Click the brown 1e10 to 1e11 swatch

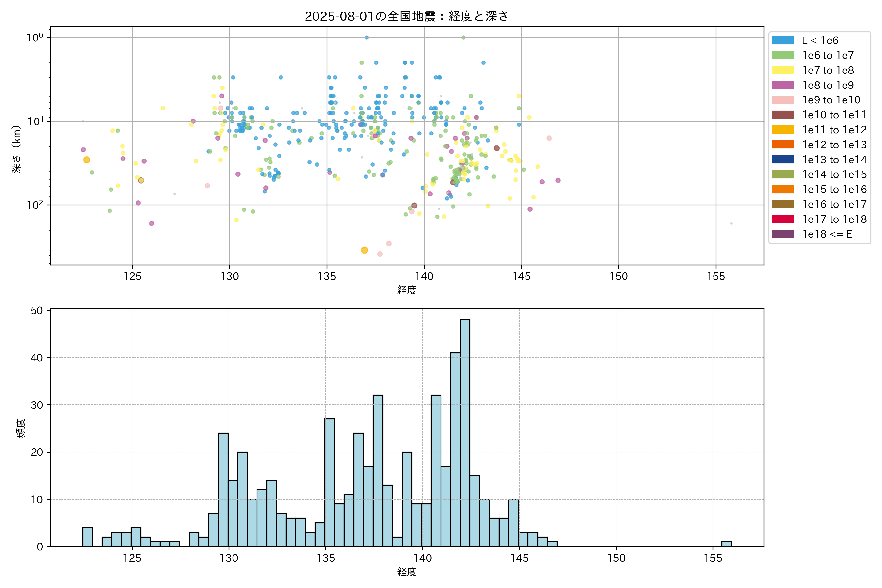[783, 115]
